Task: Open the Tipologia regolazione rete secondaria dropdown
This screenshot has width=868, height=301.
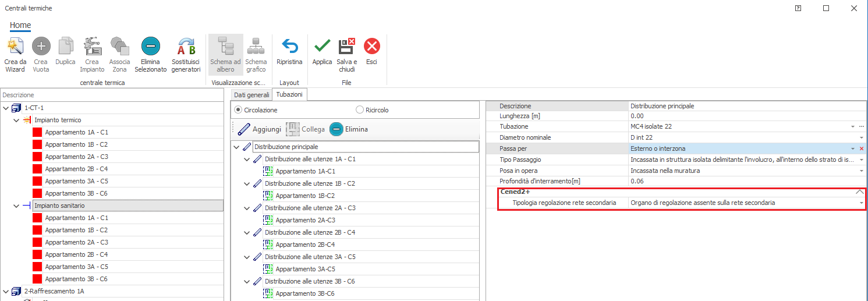Action: 861,203
